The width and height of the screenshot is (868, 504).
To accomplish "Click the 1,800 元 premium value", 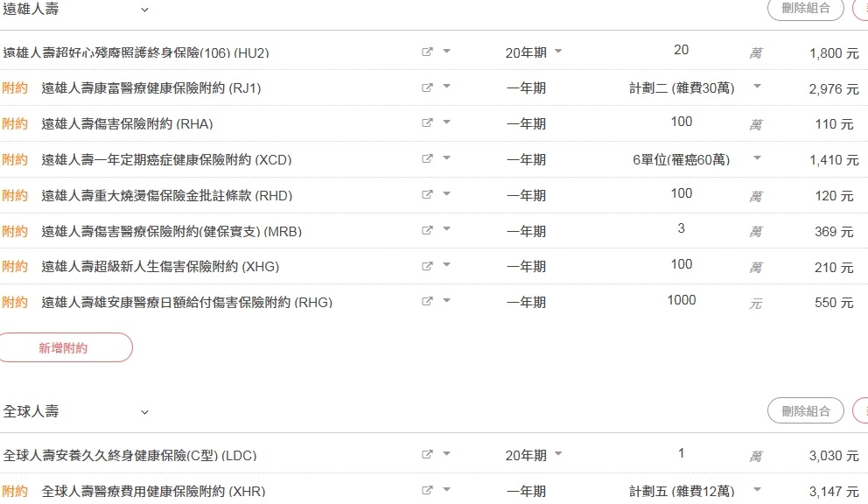I will (834, 53).
